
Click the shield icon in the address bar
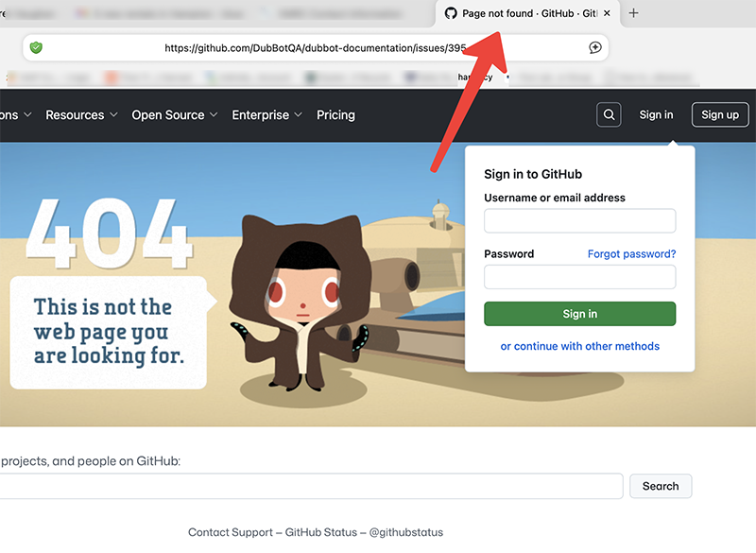tap(38, 47)
